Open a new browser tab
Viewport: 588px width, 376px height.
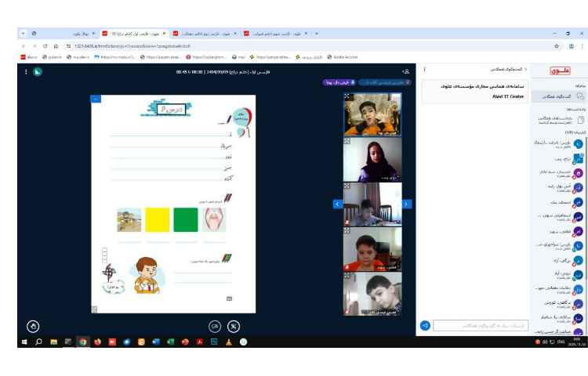pos(317,34)
